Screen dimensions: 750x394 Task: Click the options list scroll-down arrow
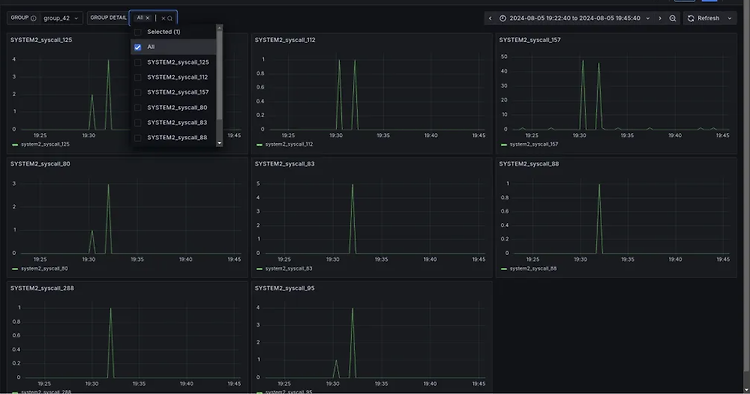(220, 143)
